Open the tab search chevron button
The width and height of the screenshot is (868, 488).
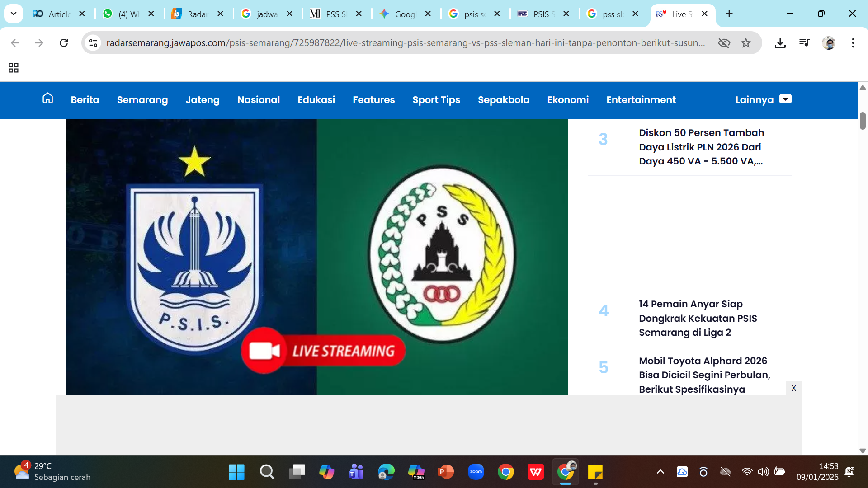14,14
